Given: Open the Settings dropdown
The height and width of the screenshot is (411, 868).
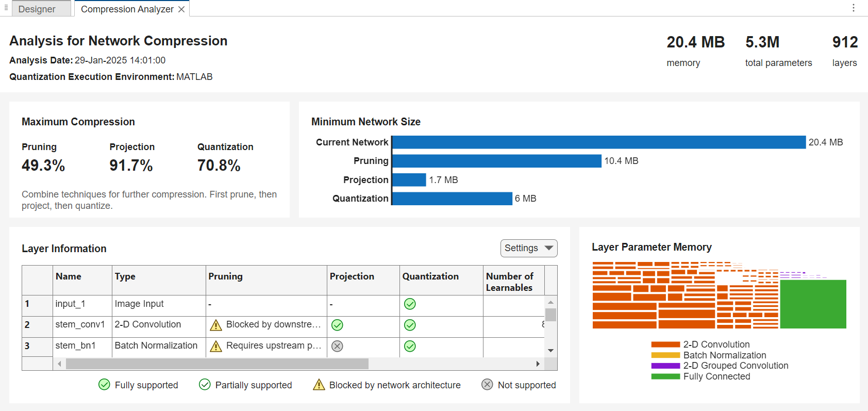Looking at the screenshot, I should (529, 248).
